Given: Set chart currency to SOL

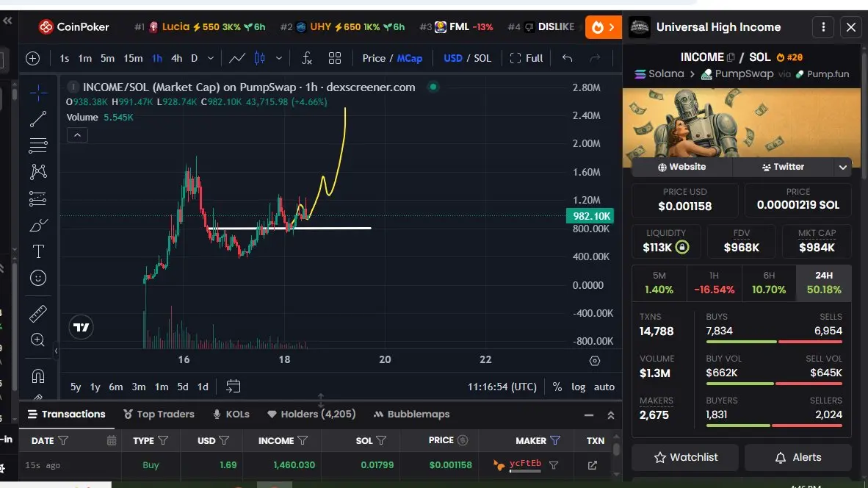Looking at the screenshot, I should 482,58.
